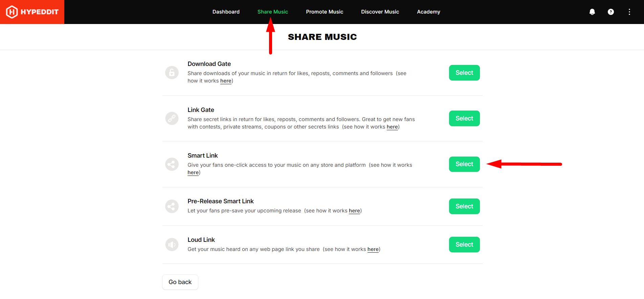Navigate to the Academy page
Image resolution: width=644 pixels, height=299 pixels.
point(428,12)
